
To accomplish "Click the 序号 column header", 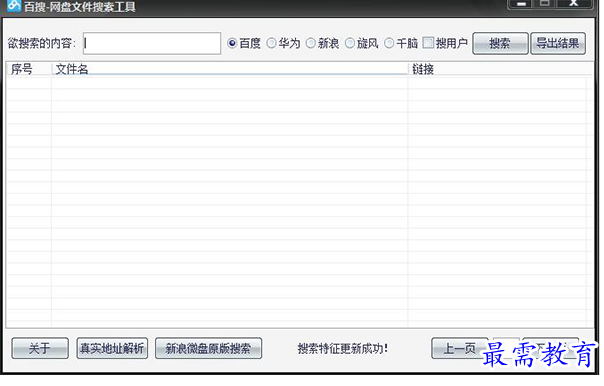I will click(29, 69).
